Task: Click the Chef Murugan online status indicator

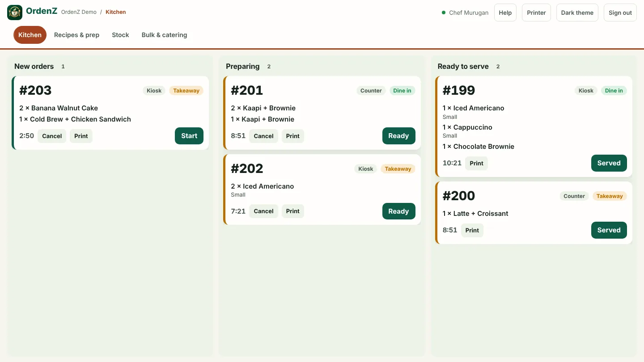Action: pyautogui.click(x=444, y=13)
